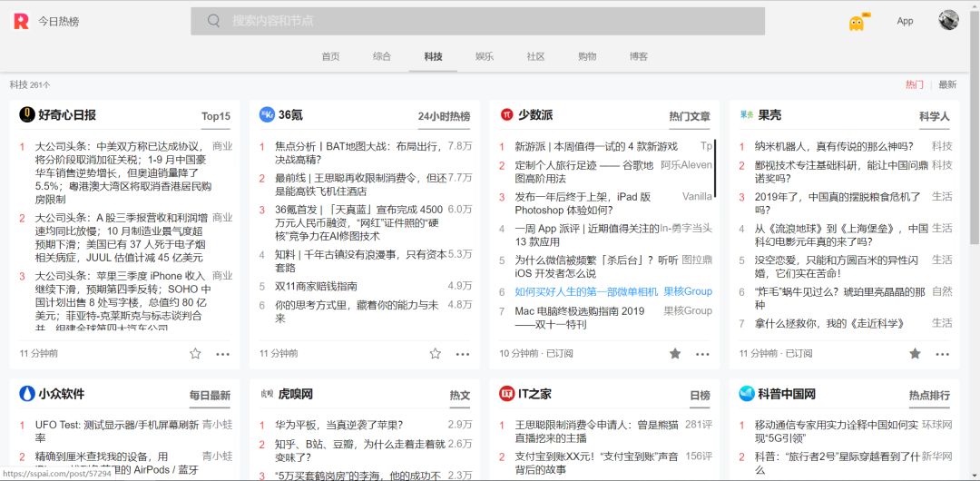980x481 pixels.
Task: Click the 今日热榜 site title
Action: click(x=59, y=21)
